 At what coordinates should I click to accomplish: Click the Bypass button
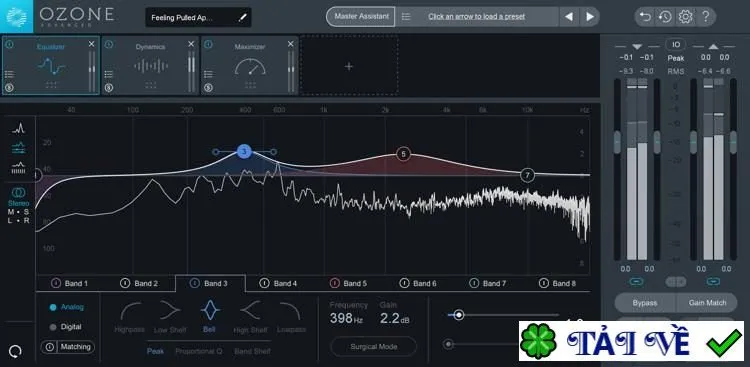645,303
